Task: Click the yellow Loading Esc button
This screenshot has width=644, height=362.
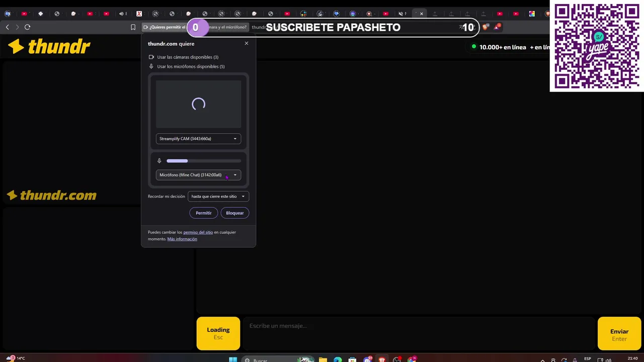Action: point(218,333)
